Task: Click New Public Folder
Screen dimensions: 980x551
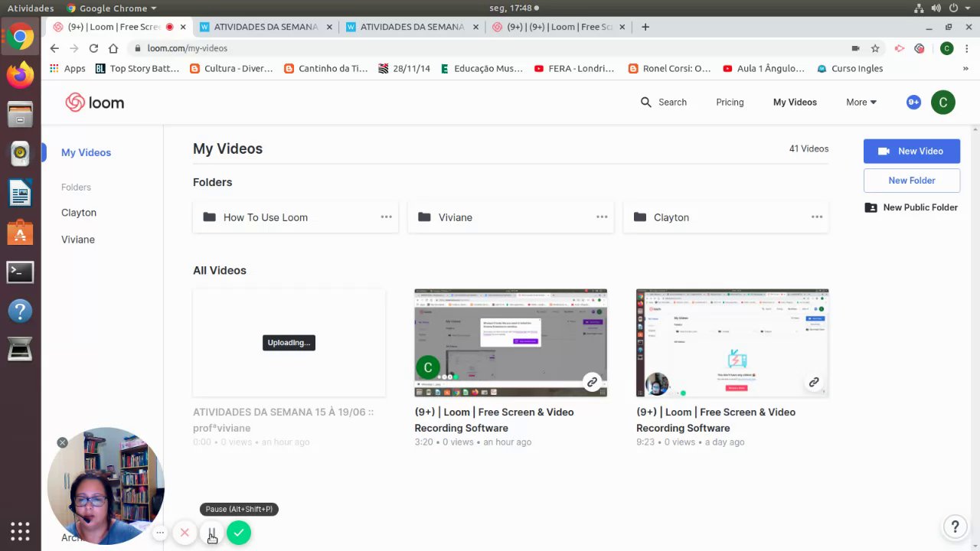Action: (x=912, y=207)
